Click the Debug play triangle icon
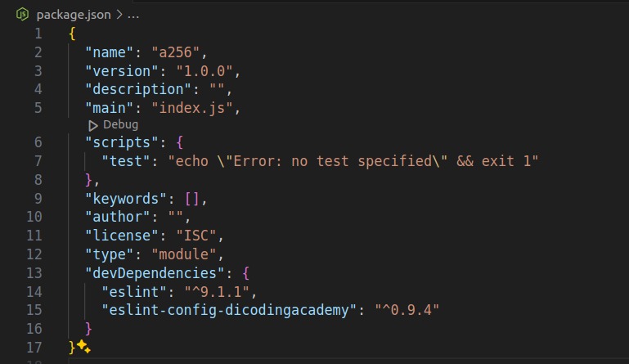This screenshot has height=364, width=629. tap(93, 125)
